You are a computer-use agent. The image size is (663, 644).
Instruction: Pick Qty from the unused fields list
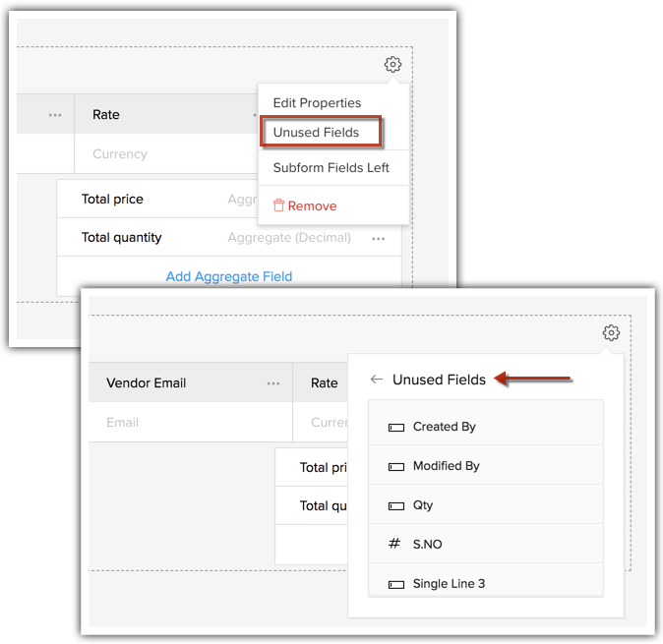click(x=423, y=505)
